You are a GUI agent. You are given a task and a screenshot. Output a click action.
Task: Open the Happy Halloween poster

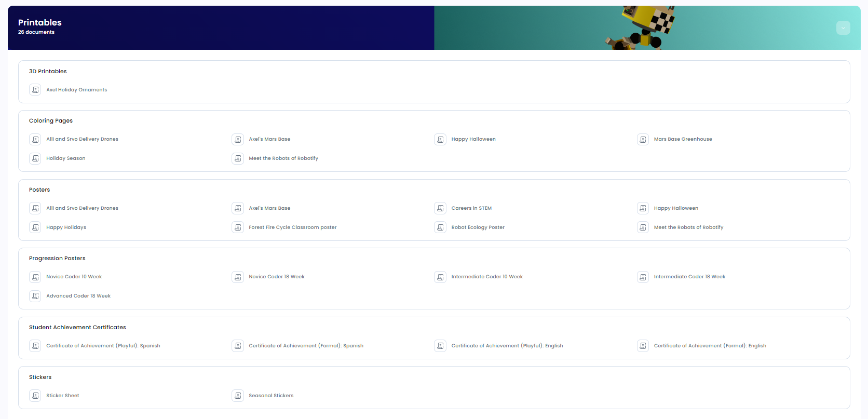click(x=676, y=208)
